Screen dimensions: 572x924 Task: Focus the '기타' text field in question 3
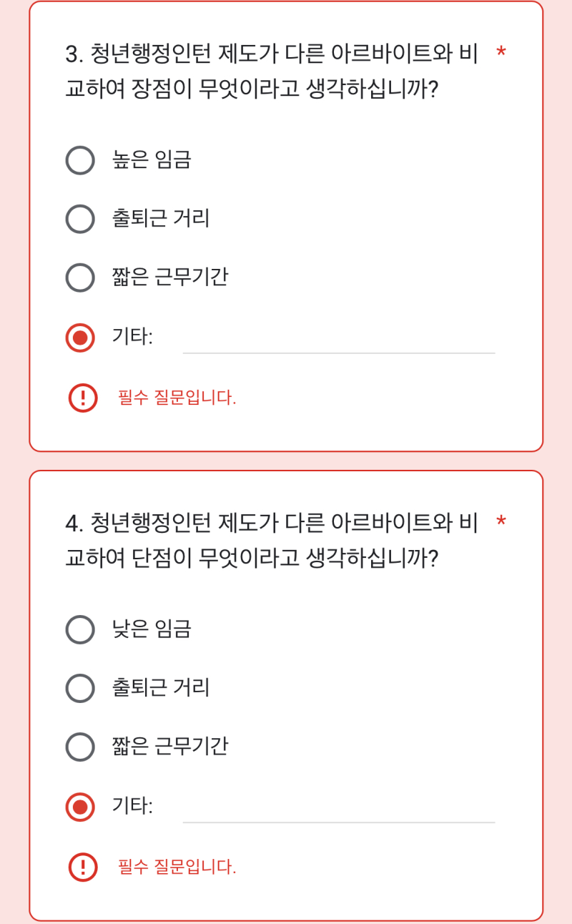pyautogui.click(x=338, y=339)
